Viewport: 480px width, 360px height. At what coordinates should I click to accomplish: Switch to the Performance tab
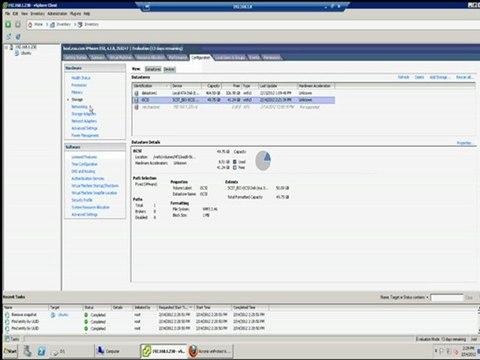pyautogui.click(x=178, y=58)
